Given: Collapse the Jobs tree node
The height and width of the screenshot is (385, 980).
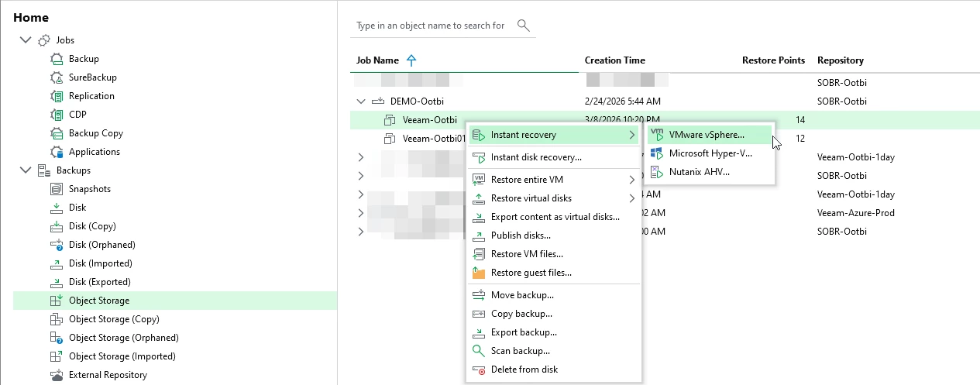Looking at the screenshot, I should (26, 40).
